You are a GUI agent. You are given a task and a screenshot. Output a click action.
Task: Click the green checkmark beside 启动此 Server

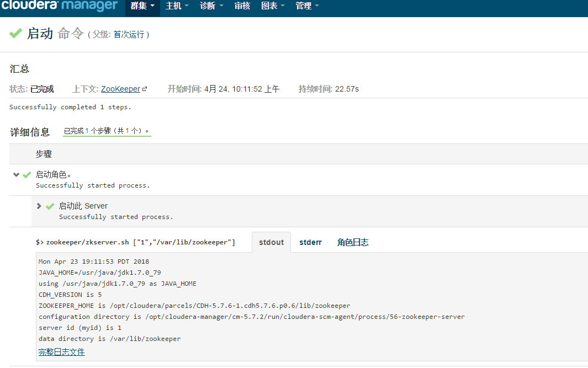[50, 206]
